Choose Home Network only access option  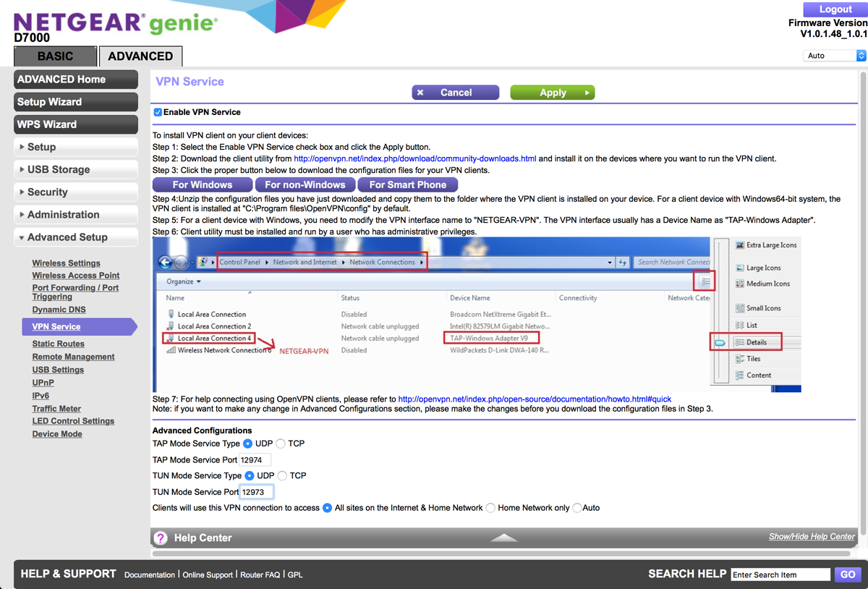point(490,508)
